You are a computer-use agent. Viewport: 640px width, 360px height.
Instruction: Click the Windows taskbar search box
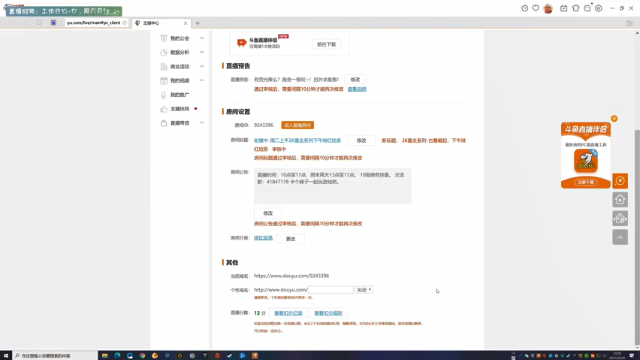tap(55, 356)
